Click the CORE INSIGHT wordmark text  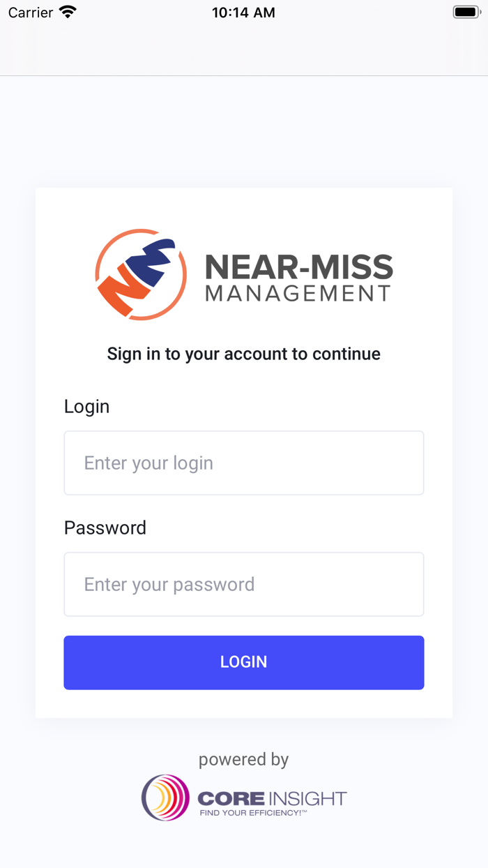[x=272, y=798]
